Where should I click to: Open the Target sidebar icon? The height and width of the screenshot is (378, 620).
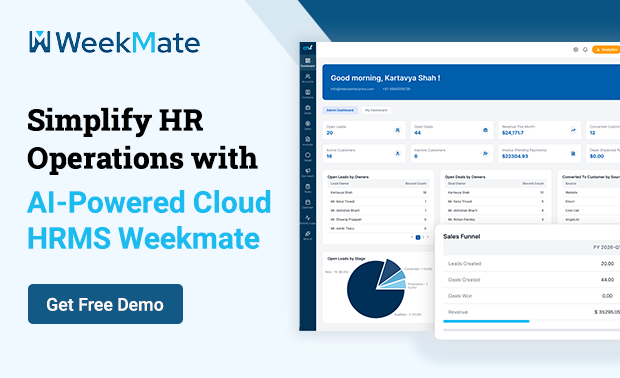click(308, 157)
